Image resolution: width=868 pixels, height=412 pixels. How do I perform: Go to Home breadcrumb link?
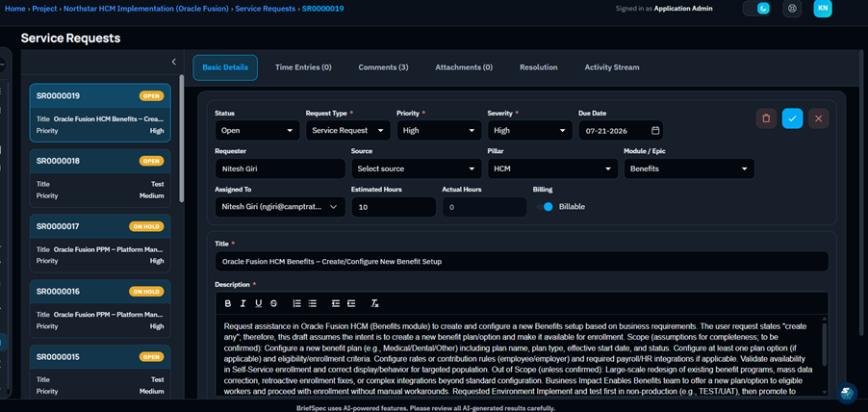(15, 9)
